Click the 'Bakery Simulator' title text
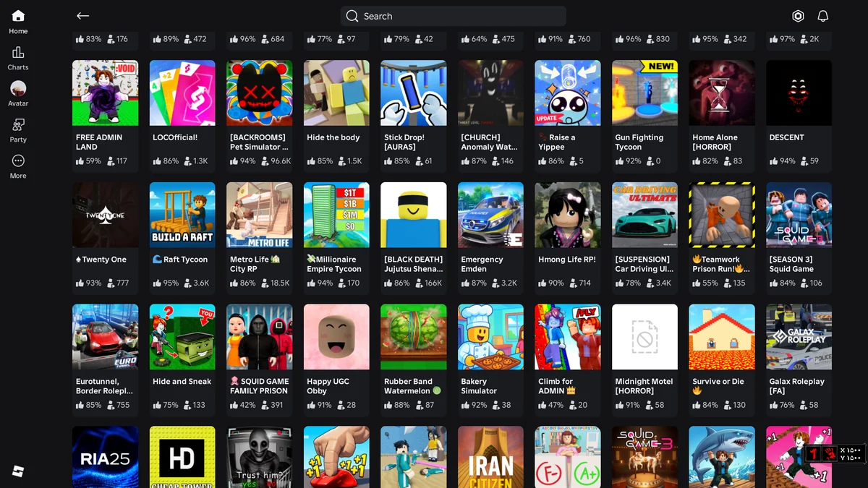Image resolution: width=868 pixels, height=488 pixels. click(x=479, y=386)
